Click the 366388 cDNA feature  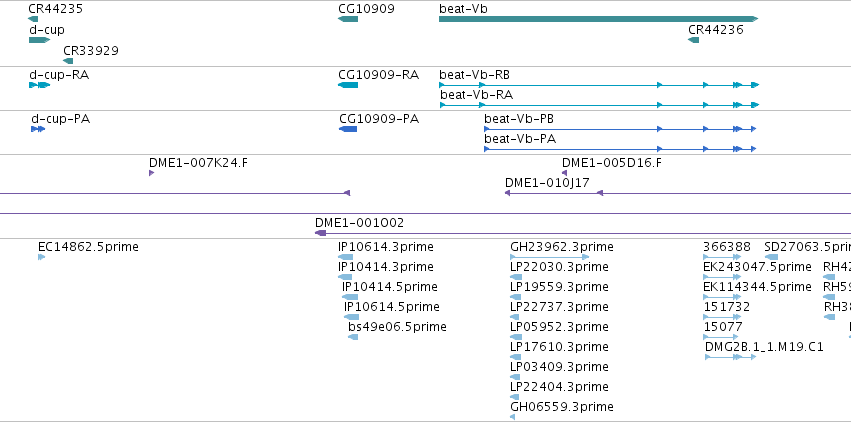click(x=722, y=257)
